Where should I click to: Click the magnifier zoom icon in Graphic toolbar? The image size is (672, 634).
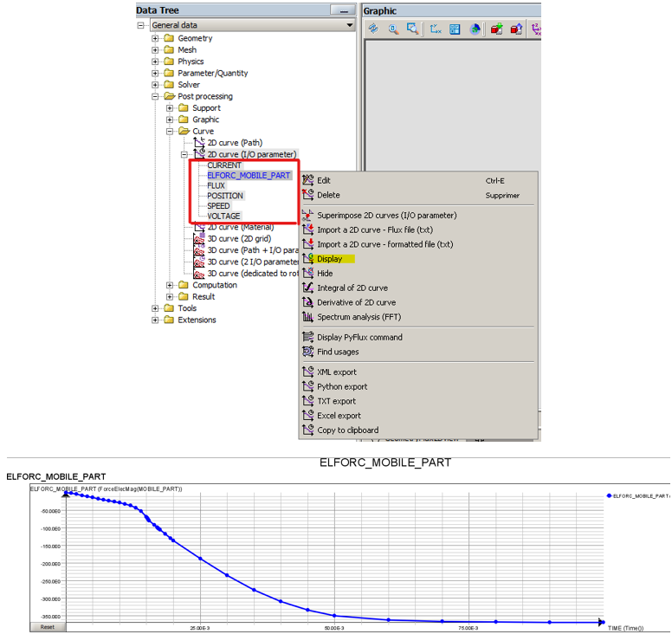pos(393,29)
